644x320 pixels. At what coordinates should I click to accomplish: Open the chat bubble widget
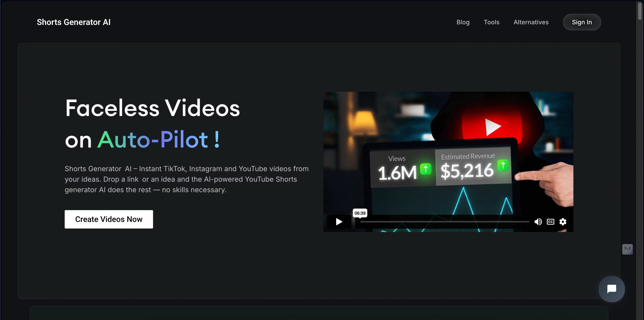coord(612,289)
